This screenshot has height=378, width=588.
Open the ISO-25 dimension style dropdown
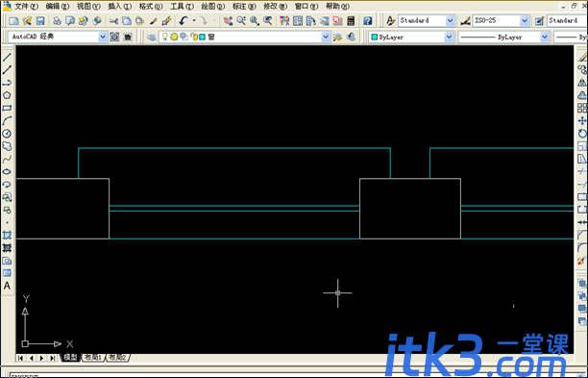pyautogui.click(x=525, y=20)
